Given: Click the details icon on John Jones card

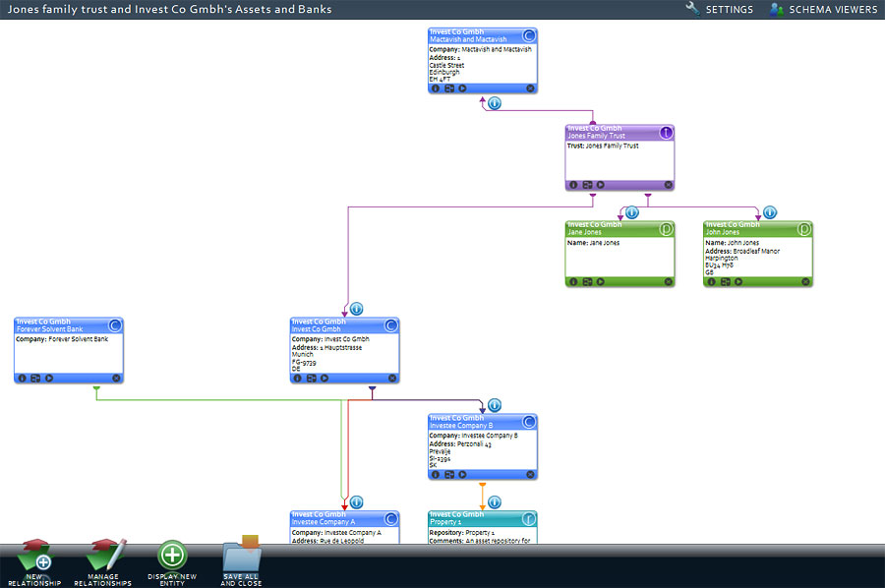Looking at the screenshot, I should pyautogui.click(x=726, y=281).
